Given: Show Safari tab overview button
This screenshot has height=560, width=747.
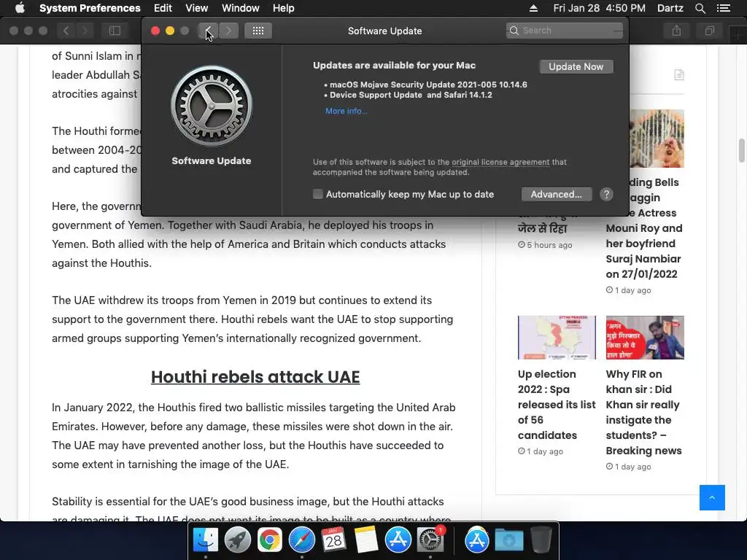Looking at the screenshot, I should pos(710,31).
